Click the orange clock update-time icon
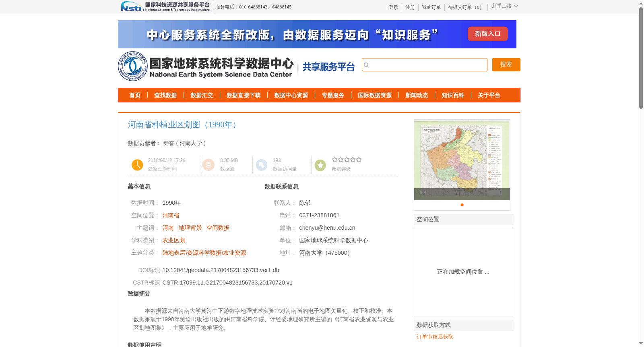644x347 pixels. (137, 165)
